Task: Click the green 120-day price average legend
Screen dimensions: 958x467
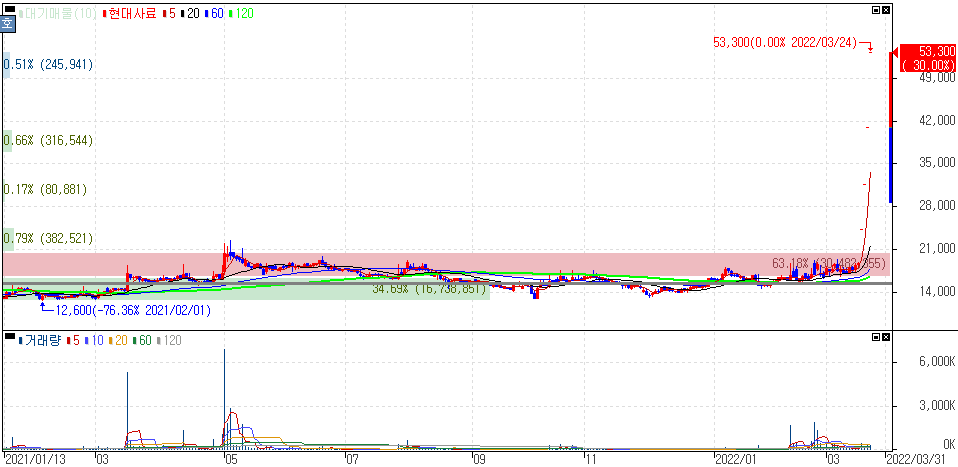Action: click(241, 13)
